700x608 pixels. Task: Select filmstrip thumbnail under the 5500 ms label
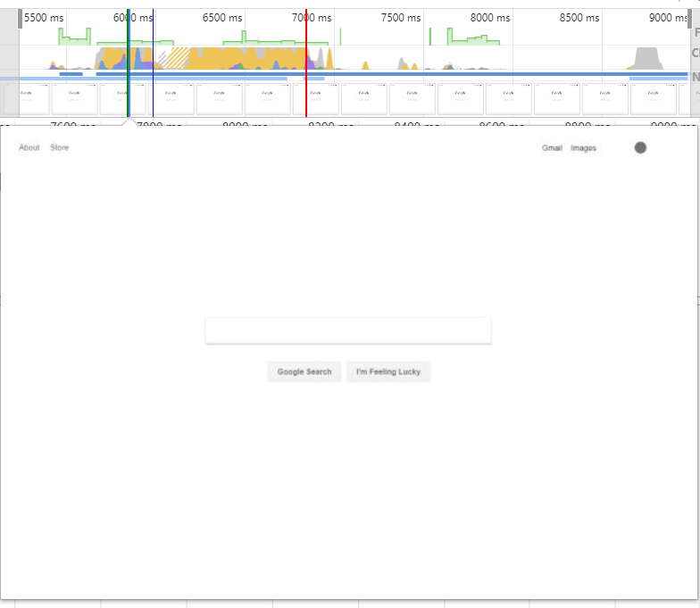[x=27, y=98]
